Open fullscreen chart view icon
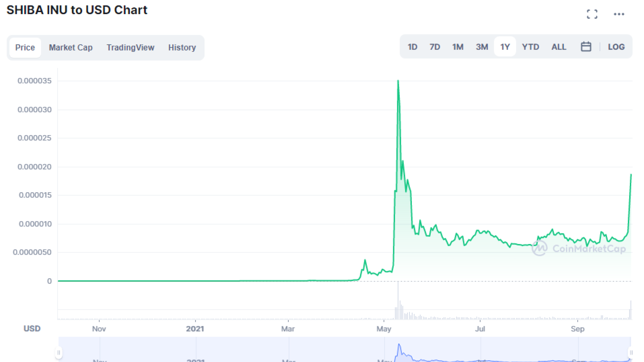The image size is (644, 362). tap(592, 14)
